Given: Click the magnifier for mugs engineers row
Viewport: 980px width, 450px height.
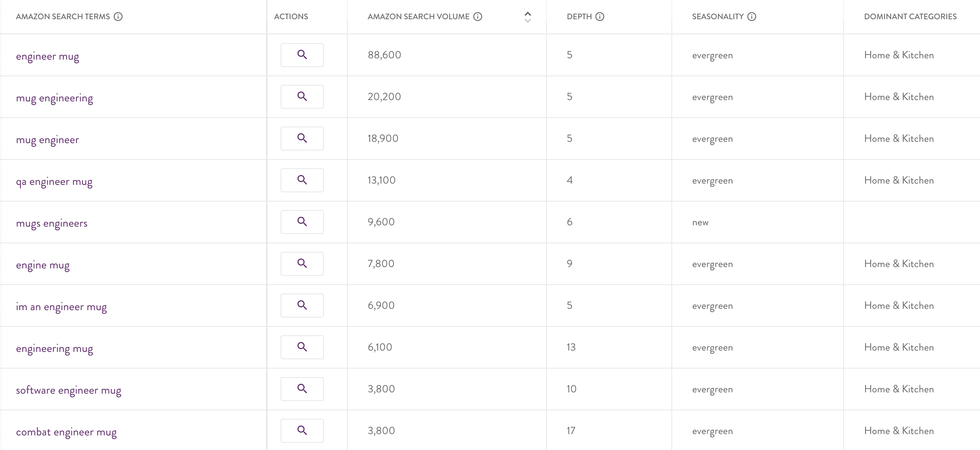Looking at the screenshot, I should tap(302, 222).
